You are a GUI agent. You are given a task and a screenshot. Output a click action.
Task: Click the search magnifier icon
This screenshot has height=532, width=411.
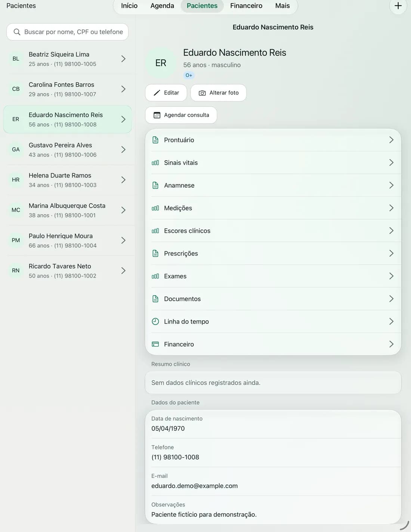[x=17, y=32]
